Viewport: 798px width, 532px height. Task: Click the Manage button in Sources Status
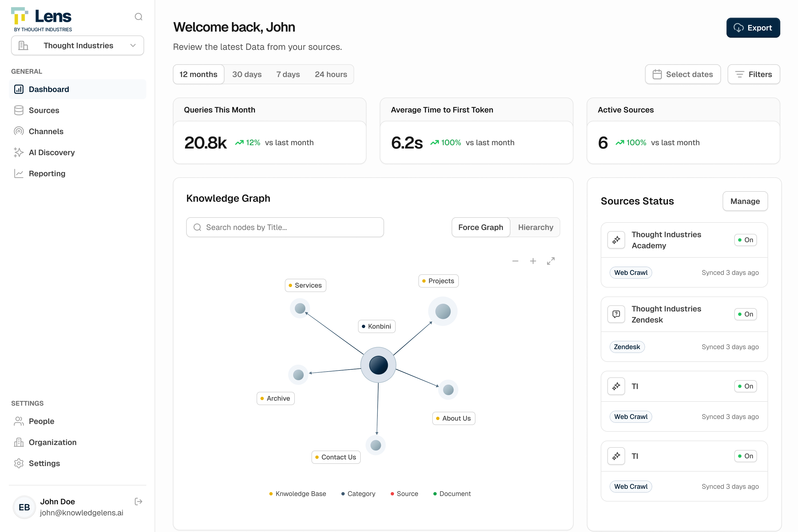tap(745, 201)
